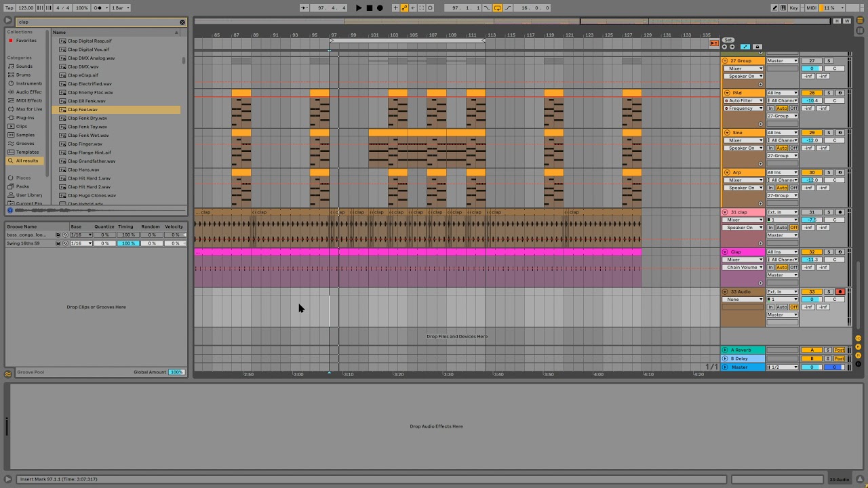
Task: Toggle Draw Mode pencil
Action: click(775, 8)
